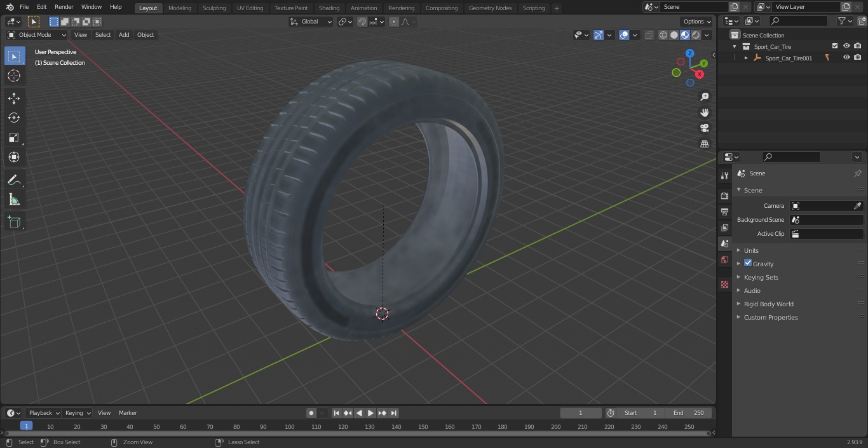Click the Blender logo menu
Viewport: 868px width, 448px height.
point(10,7)
